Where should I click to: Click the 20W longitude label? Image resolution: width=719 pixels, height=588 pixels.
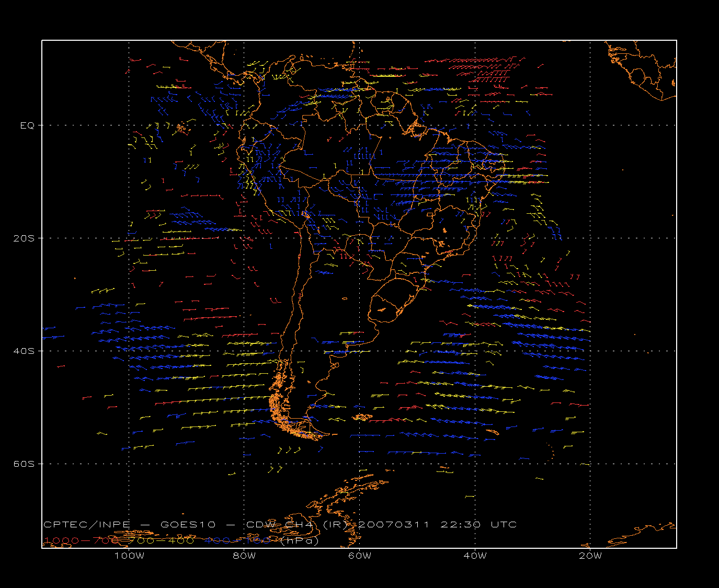pyautogui.click(x=590, y=556)
